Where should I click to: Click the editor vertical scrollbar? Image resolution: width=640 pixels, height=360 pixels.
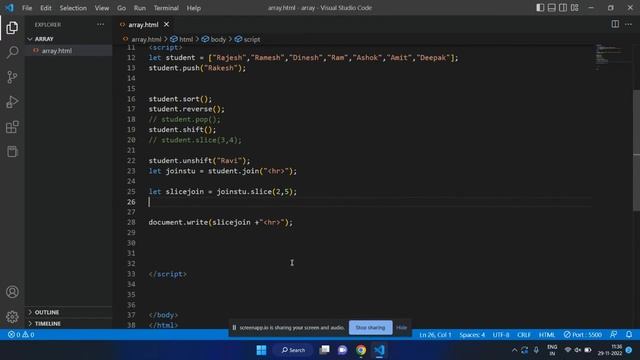[636, 150]
